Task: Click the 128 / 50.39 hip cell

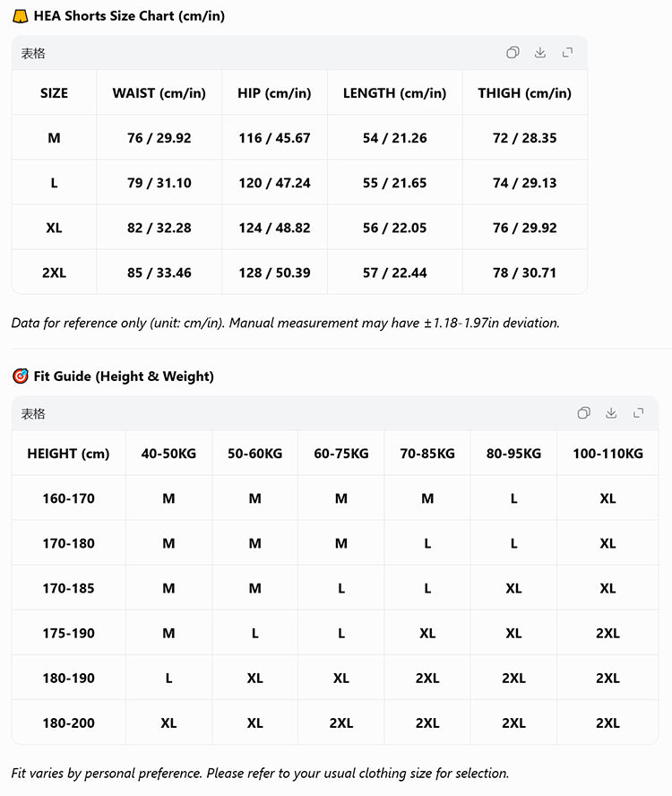Action: (x=274, y=273)
